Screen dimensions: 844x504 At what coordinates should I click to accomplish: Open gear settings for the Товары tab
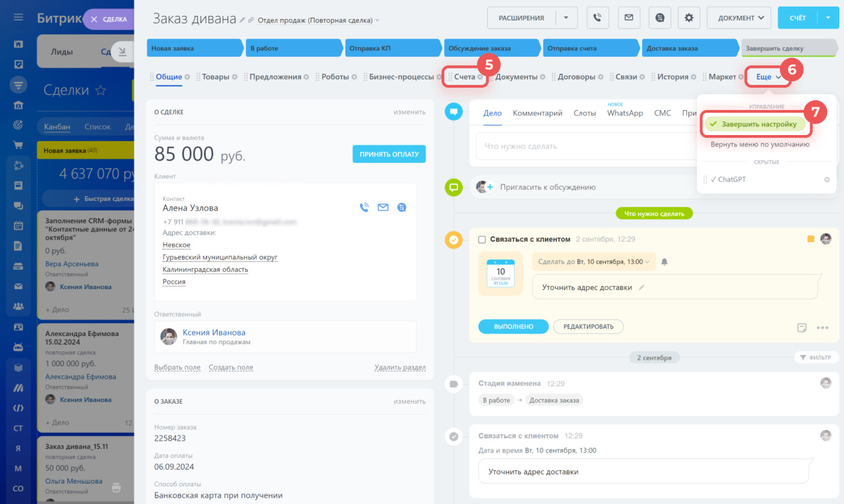tap(235, 77)
